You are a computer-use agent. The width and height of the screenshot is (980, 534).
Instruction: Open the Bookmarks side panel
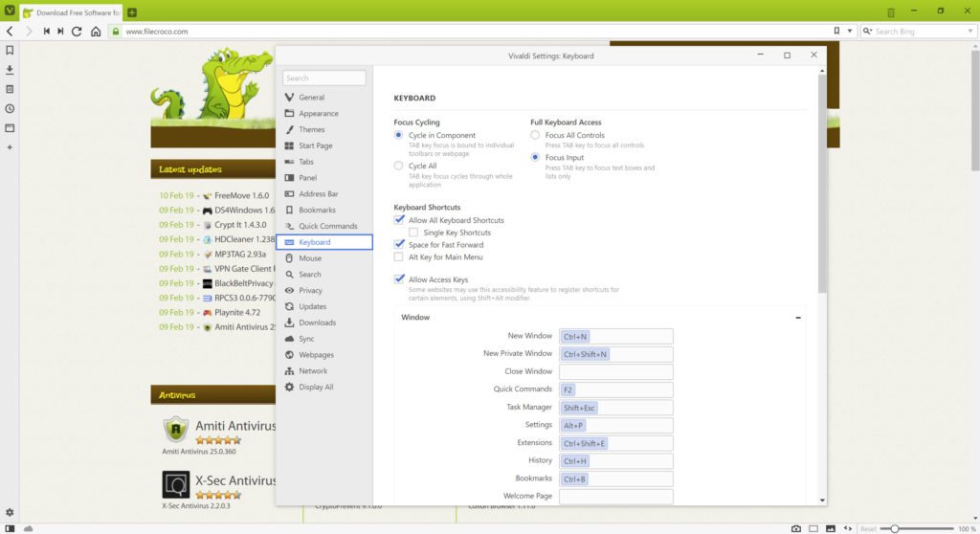(x=10, y=50)
